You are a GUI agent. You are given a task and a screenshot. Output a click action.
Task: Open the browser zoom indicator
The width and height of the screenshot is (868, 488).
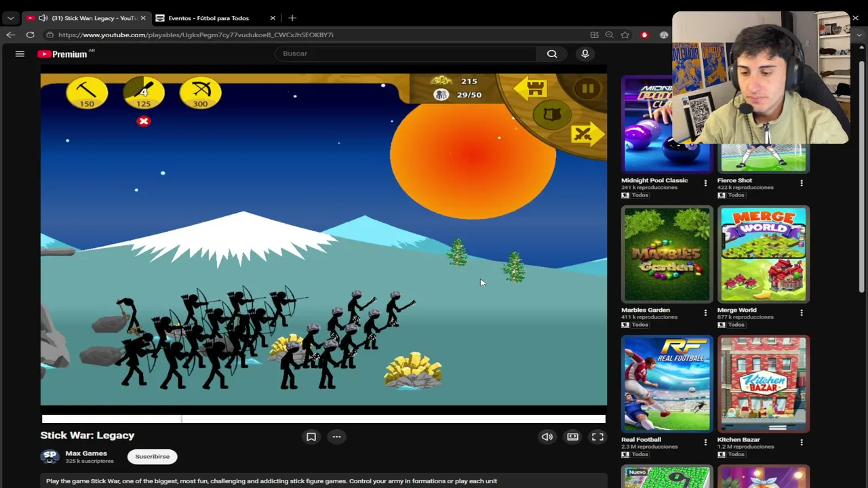609,35
